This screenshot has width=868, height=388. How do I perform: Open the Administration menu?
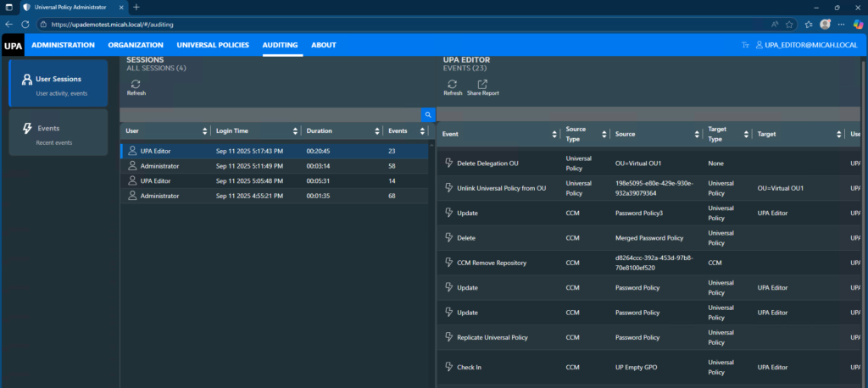point(63,45)
